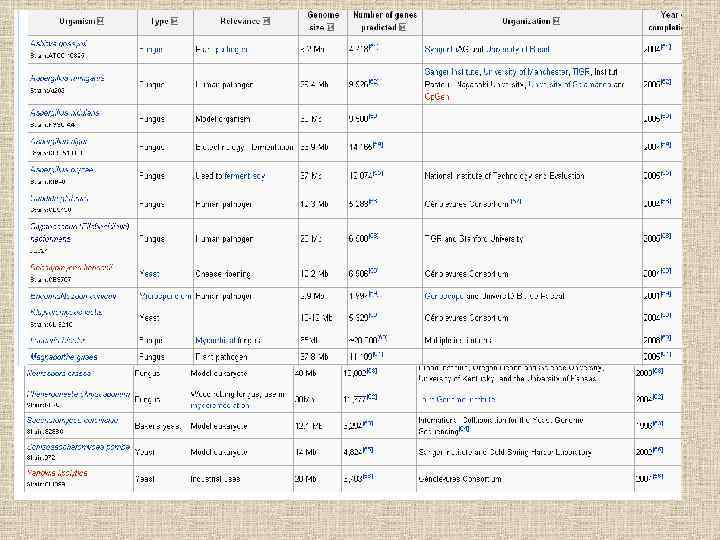The image size is (720, 540).
Task: Open the Neurospora crassa link
Action: [x=59, y=373]
